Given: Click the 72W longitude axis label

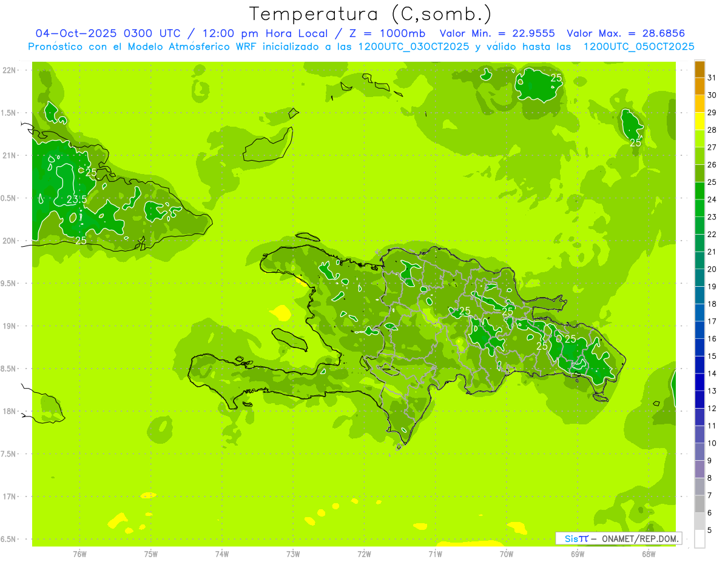Looking at the screenshot, I should (364, 554).
